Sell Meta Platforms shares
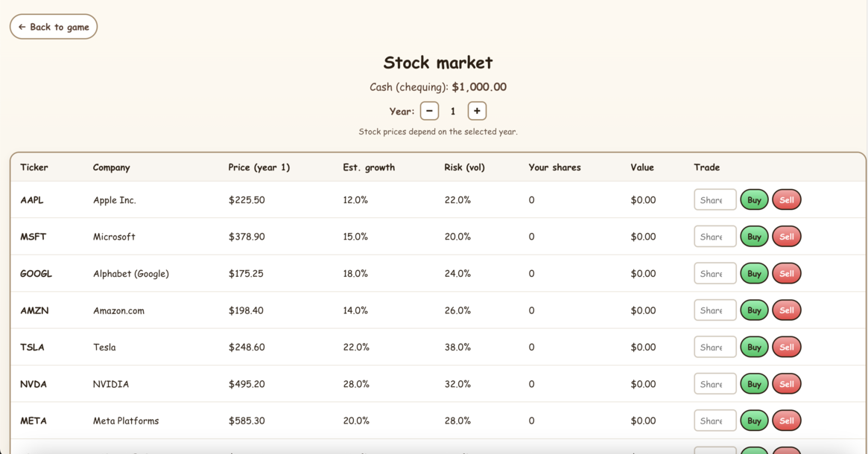The image size is (868, 454). [786, 421]
